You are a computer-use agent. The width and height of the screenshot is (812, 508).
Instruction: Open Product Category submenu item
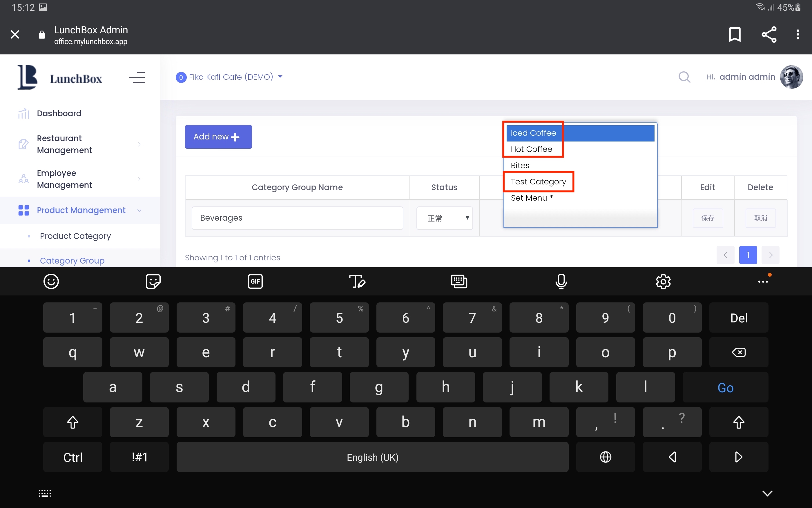click(x=75, y=236)
